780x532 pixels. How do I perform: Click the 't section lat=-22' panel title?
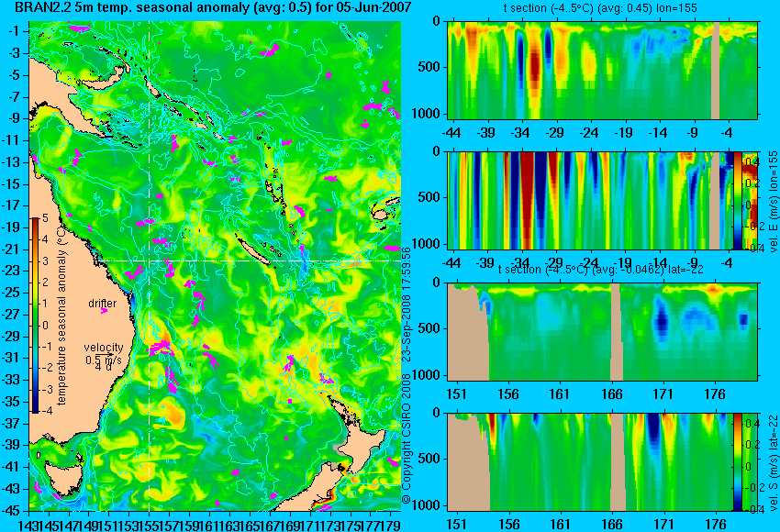[x=600, y=269]
